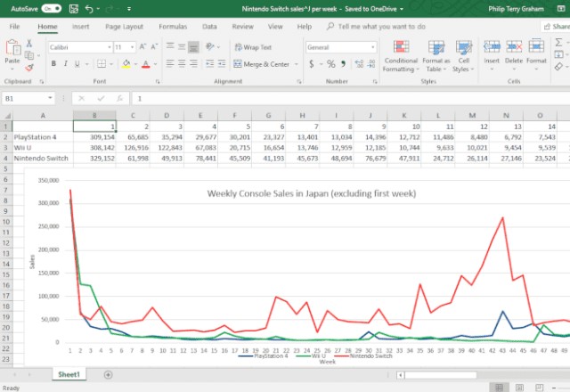The image size is (570, 392).
Task: Click the Orientation text angle icon
Action: (x=210, y=46)
